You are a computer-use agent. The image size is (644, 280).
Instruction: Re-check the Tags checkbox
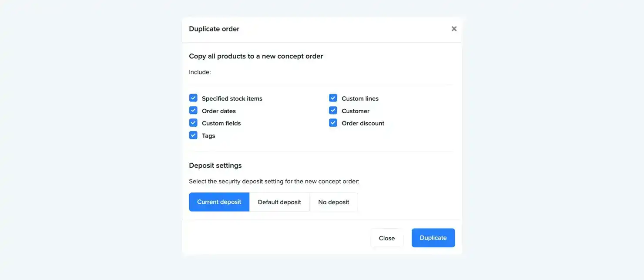(x=193, y=135)
